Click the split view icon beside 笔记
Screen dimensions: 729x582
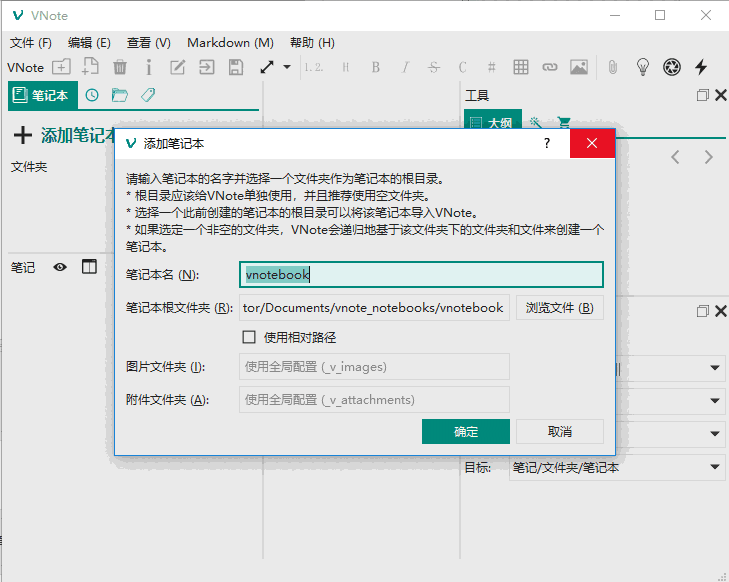tap(89, 267)
